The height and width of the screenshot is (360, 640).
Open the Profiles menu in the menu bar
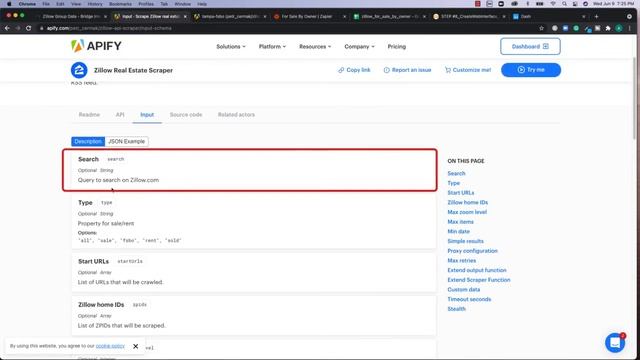pos(146,4)
